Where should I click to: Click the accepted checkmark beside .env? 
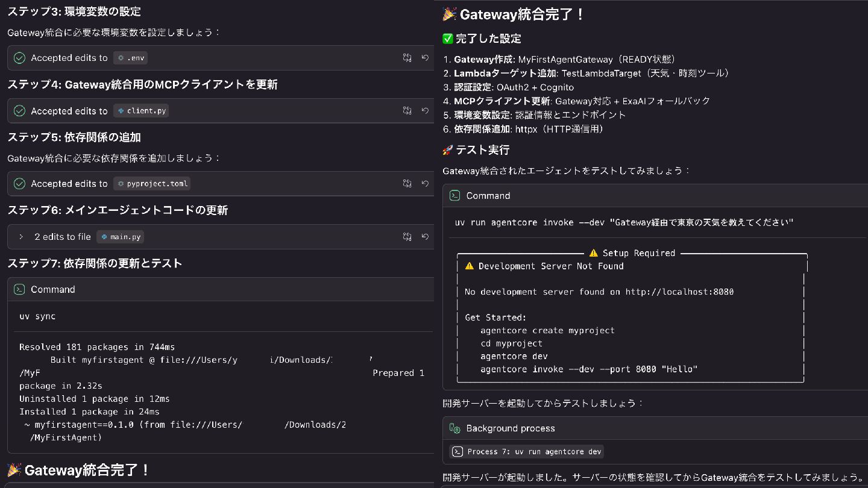point(19,58)
